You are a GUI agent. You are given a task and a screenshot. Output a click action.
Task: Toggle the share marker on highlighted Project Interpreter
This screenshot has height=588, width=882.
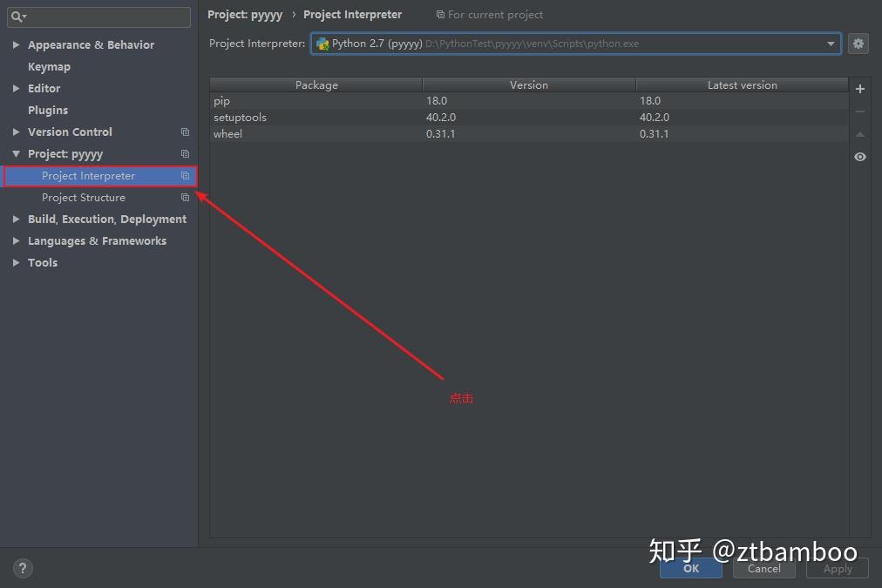185,175
